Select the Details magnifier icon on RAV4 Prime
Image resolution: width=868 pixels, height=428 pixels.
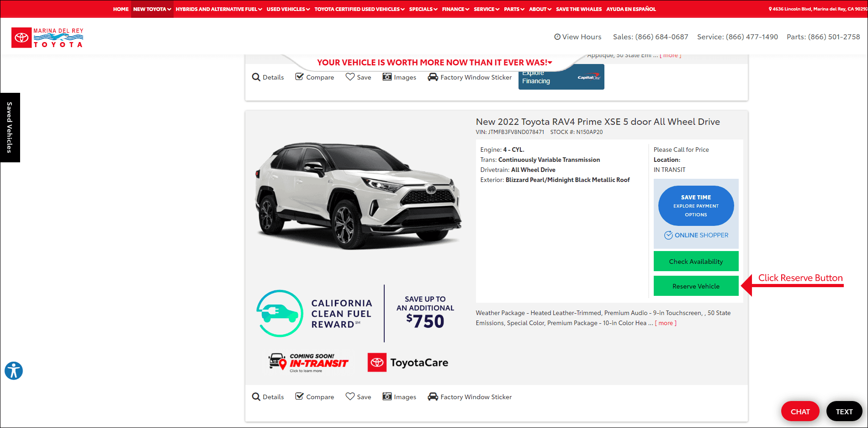click(x=256, y=397)
